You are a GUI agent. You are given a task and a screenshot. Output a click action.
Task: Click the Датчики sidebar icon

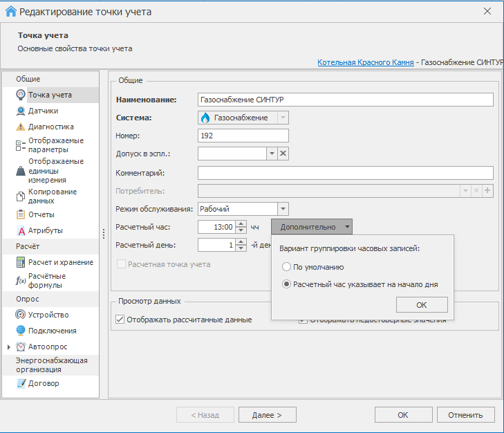21,111
